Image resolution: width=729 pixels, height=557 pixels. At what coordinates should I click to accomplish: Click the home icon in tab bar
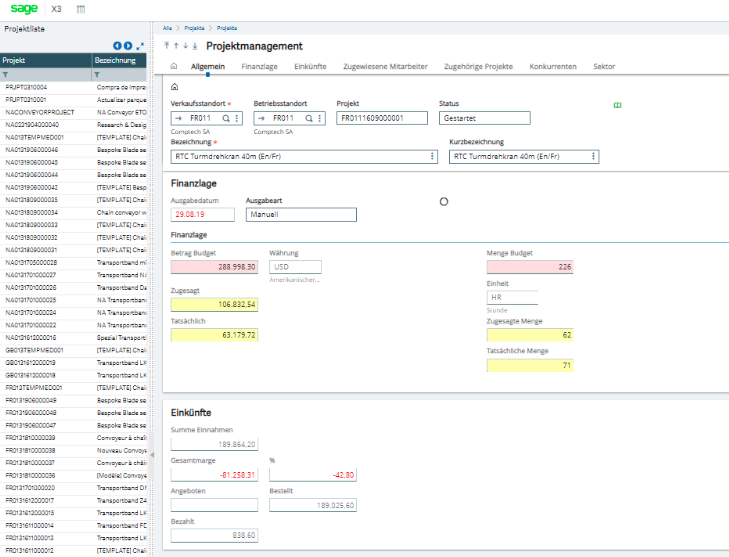pos(174,66)
